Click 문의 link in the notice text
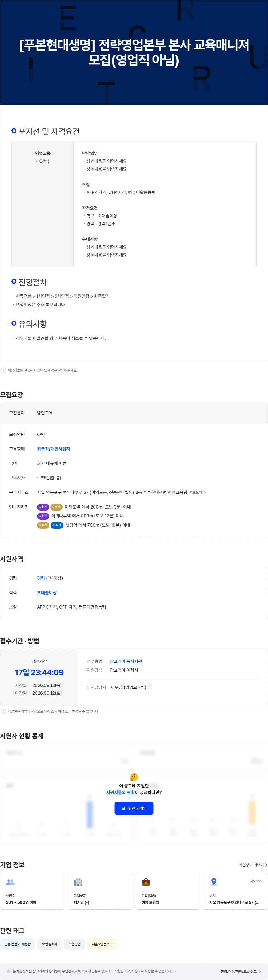Screen dimensions: 268x980 coord(61,370)
